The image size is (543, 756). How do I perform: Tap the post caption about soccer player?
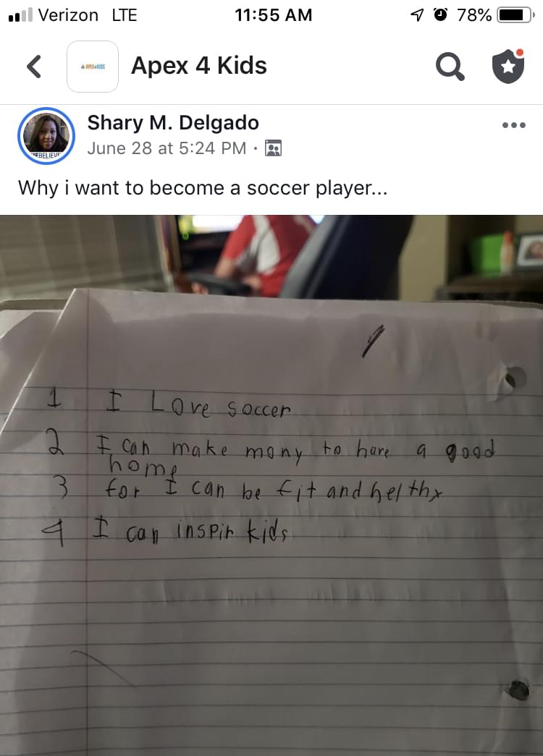point(203,187)
